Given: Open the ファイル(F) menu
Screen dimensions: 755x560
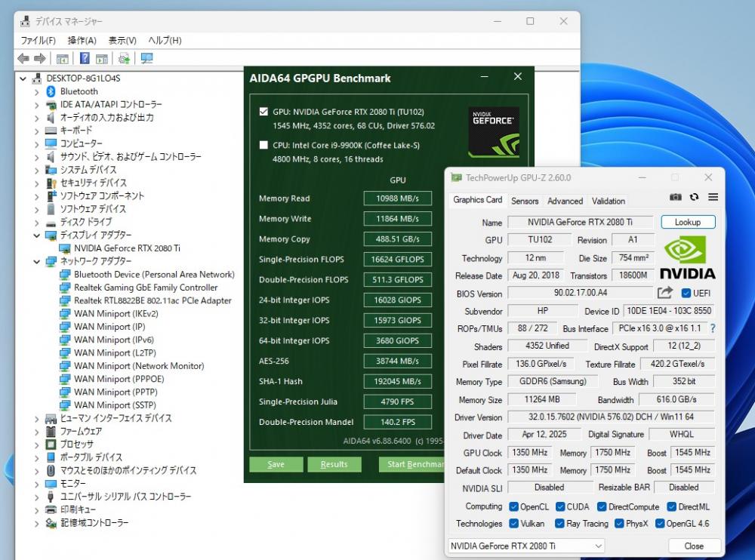Looking at the screenshot, I should click(38, 41).
